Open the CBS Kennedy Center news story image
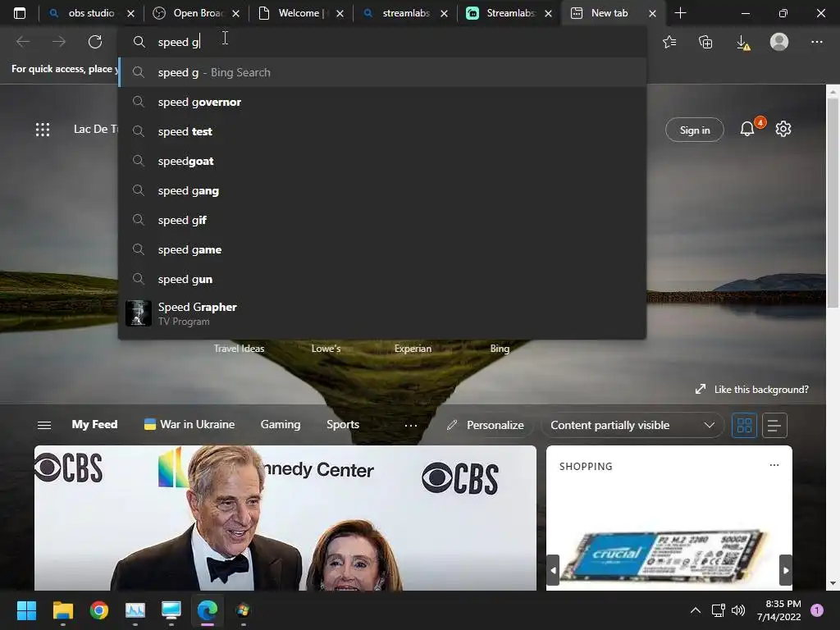The image size is (840, 630). [x=285, y=518]
